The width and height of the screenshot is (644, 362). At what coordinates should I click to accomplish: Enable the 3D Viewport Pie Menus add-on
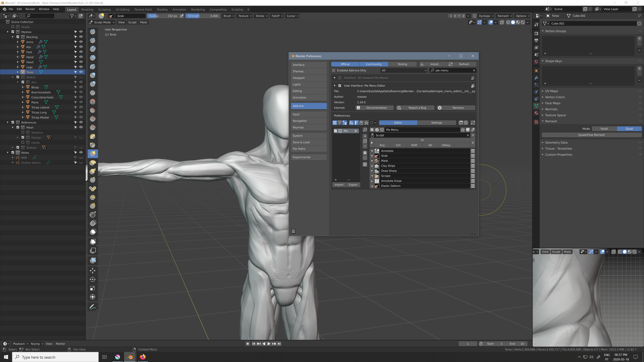coord(339,78)
